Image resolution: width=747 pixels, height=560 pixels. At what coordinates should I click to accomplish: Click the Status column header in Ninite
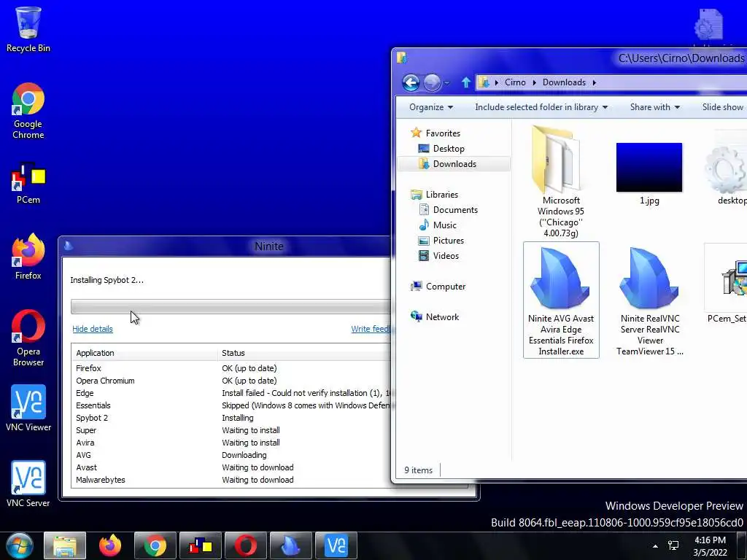[304, 353]
